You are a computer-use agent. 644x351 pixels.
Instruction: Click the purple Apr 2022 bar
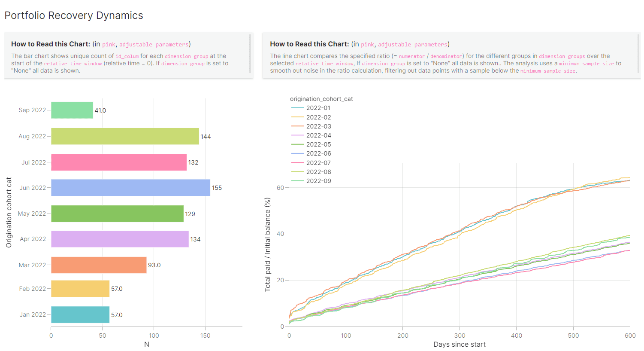coord(120,239)
